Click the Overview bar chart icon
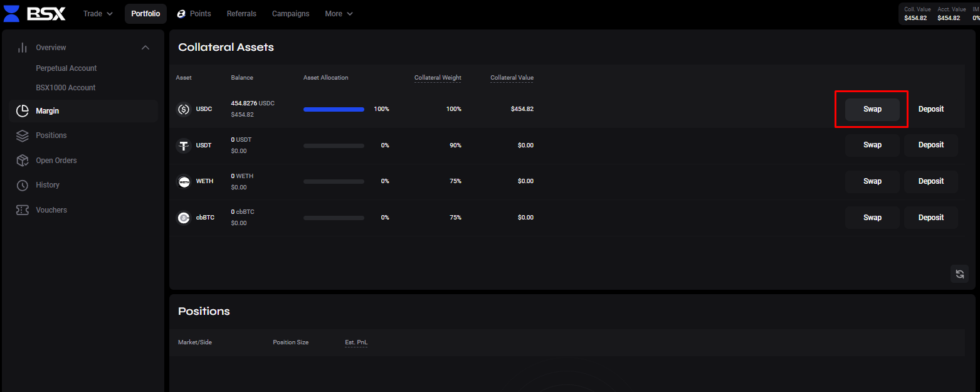This screenshot has height=392, width=980. click(x=23, y=48)
